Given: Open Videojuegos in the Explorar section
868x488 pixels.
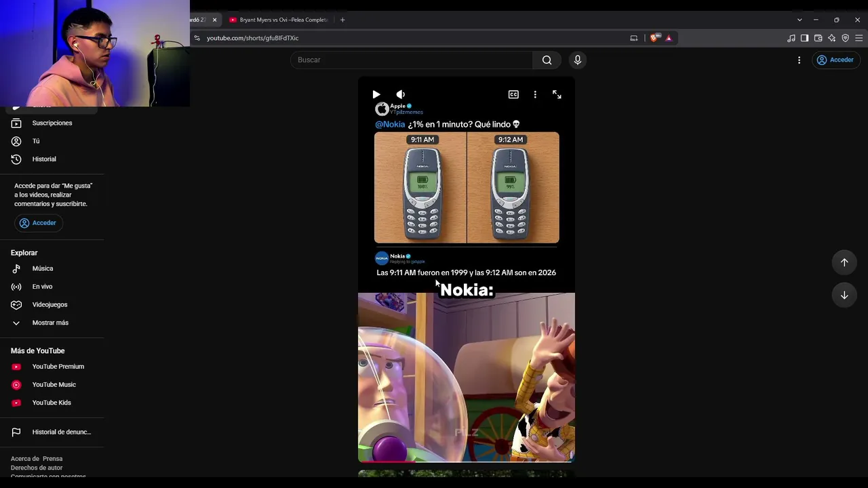Looking at the screenshot, I should pos(52,304).
